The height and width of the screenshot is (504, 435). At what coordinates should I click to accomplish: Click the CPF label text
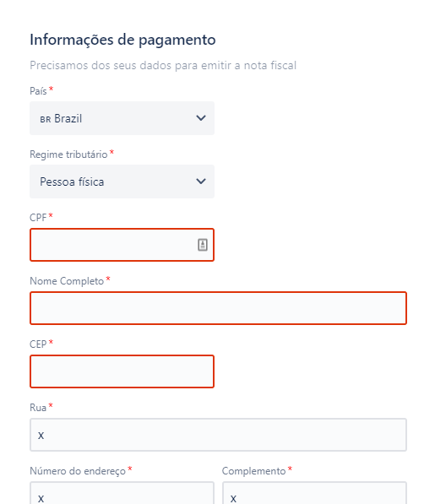click(38, 218)
